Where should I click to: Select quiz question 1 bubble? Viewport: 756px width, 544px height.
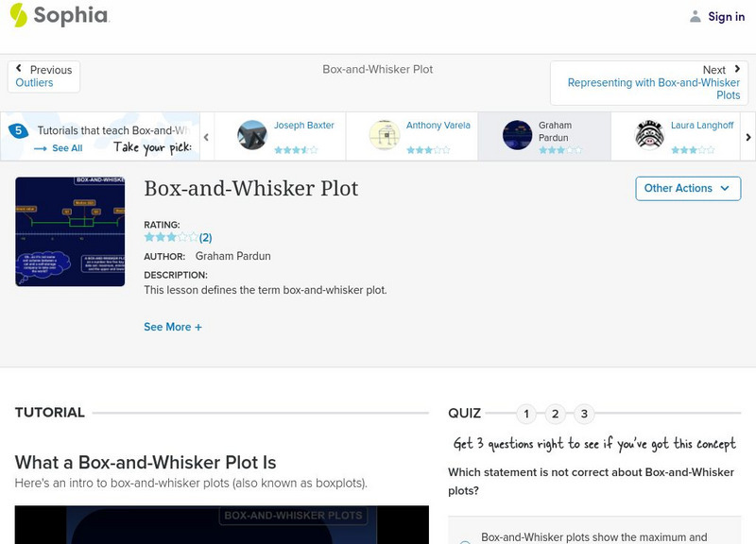(526, 414)
